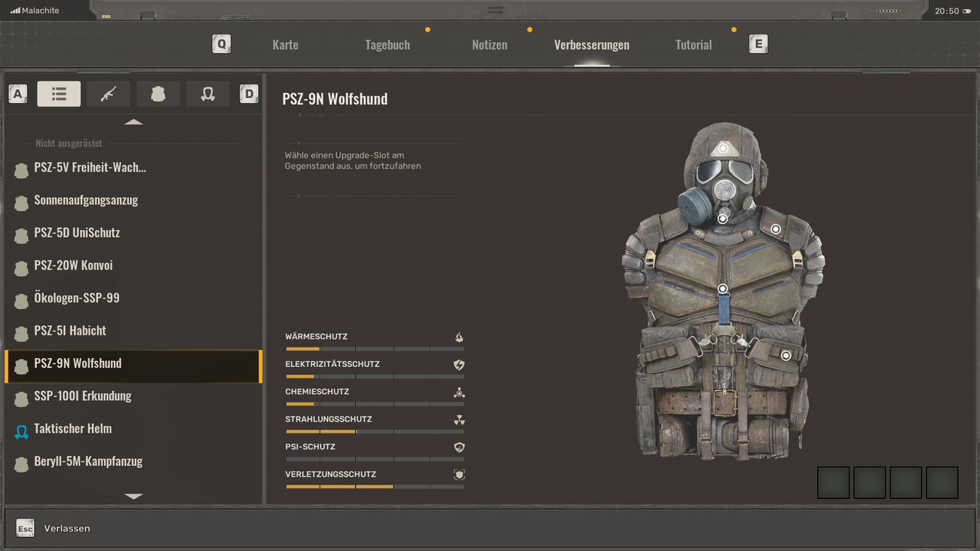Viewport: 980px width, 551px height.
Task: Click the upgrade slot on the right shoulder
Action: (x=775, y=229)
